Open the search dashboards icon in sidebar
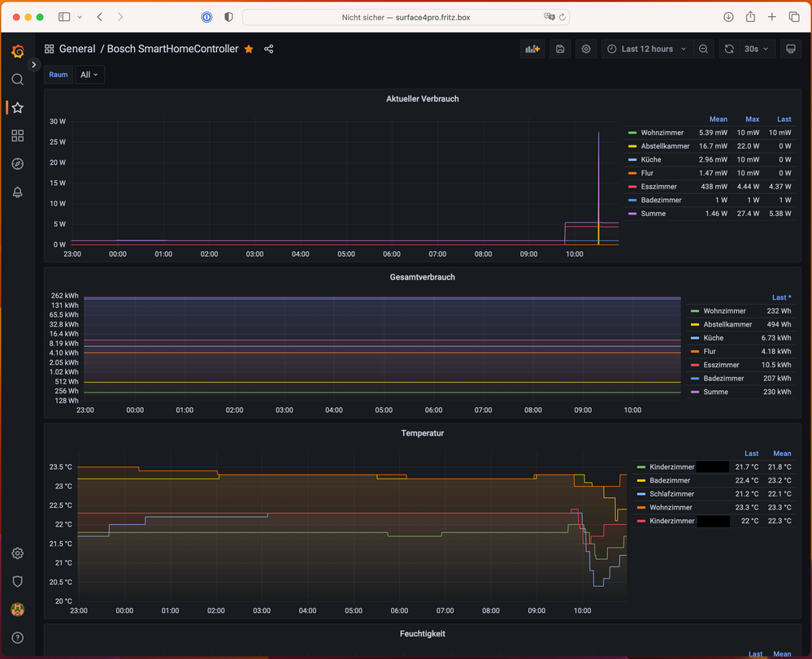The height and width of the screenshot is (659, 812). [17, 80]
